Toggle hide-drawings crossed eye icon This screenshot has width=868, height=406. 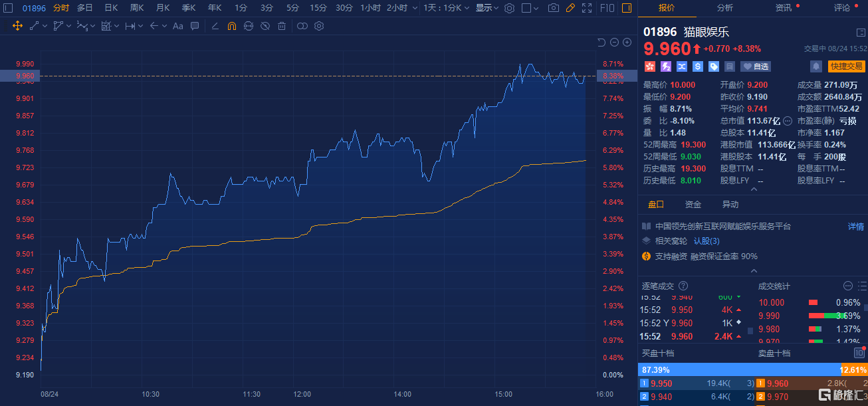pyautogui.click(x=265, y=26)
